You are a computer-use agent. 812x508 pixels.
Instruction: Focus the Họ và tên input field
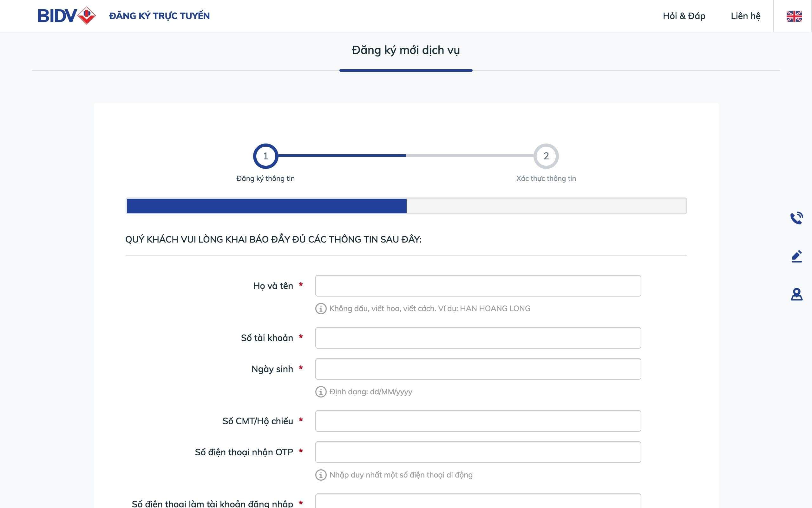tap(478, 285)
